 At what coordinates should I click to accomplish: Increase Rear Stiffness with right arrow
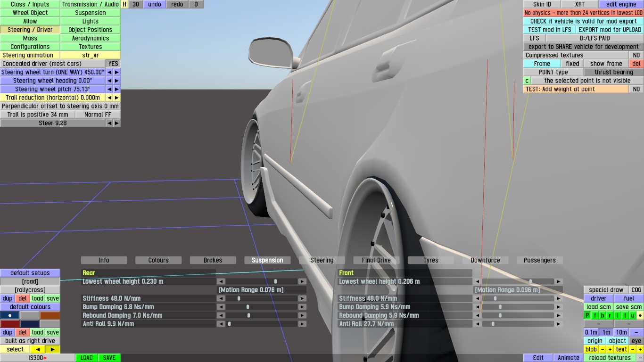click(x=302, y=298)
